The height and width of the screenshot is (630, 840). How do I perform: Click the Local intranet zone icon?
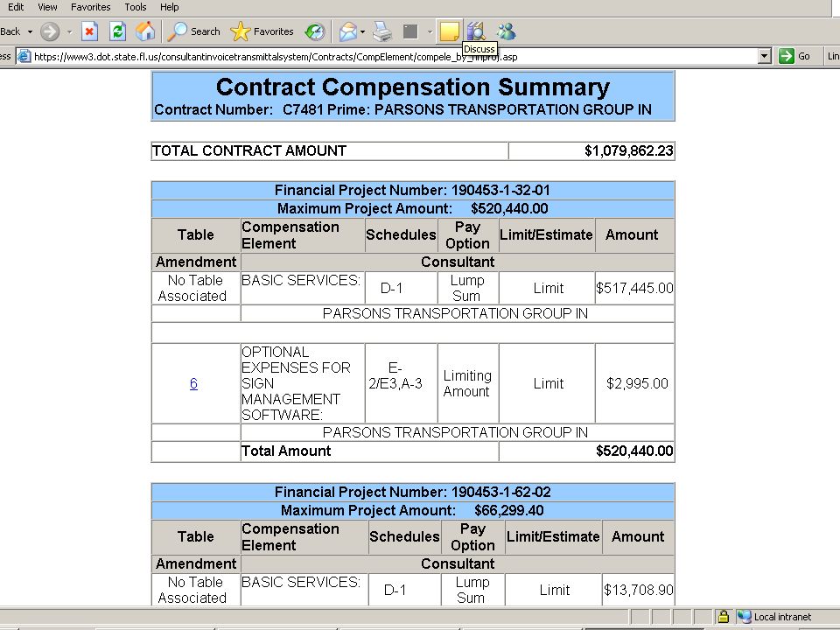click(744, 617)
